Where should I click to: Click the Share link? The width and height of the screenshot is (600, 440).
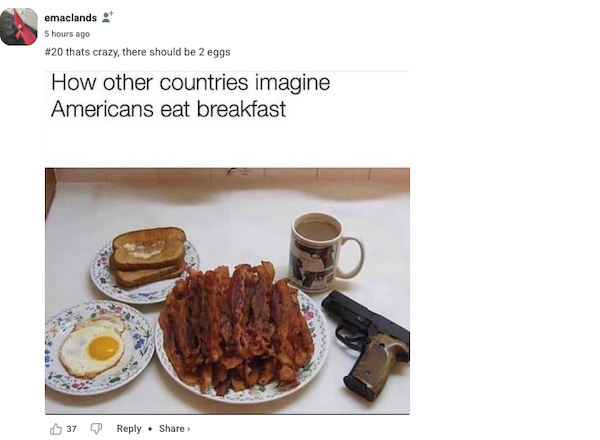pyautogui.click(x=171, y=429)
